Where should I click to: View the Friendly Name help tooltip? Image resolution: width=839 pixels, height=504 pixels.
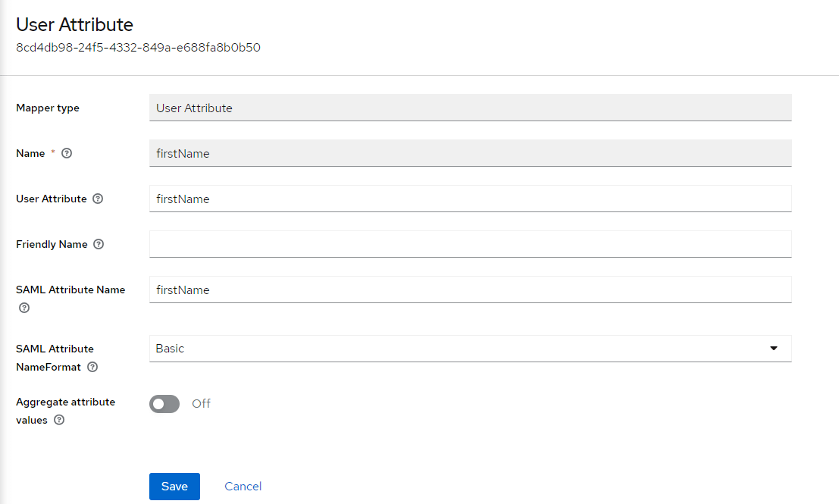[x=99, y=244]
